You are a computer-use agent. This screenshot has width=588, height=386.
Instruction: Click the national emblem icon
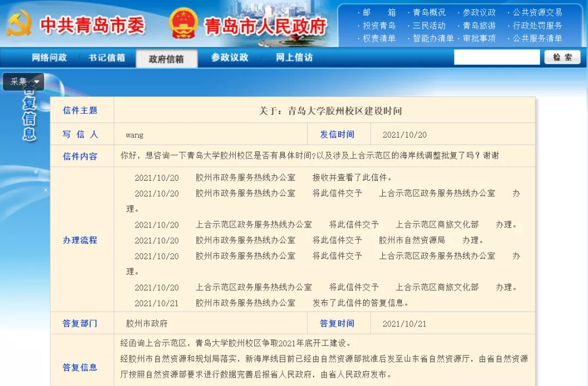[183, 23]
